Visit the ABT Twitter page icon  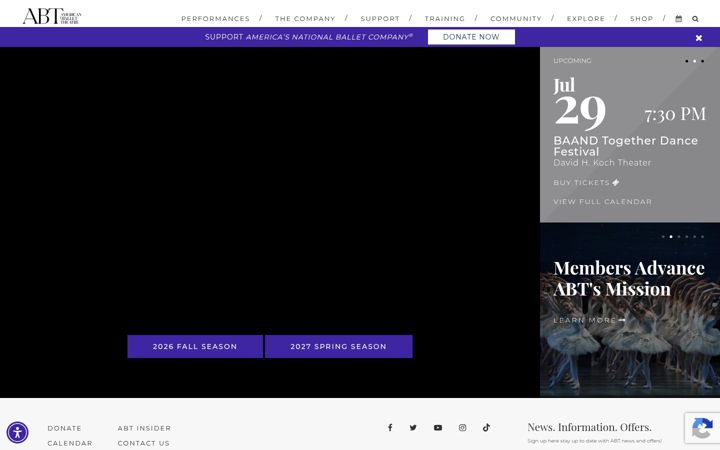pos(413,428)
